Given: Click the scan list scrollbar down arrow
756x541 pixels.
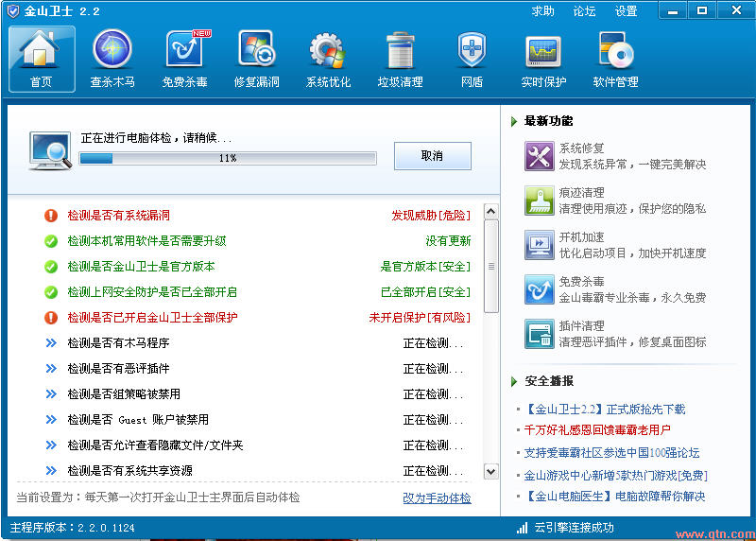Looking at the screenshot, I should click(x=491, y=471).
